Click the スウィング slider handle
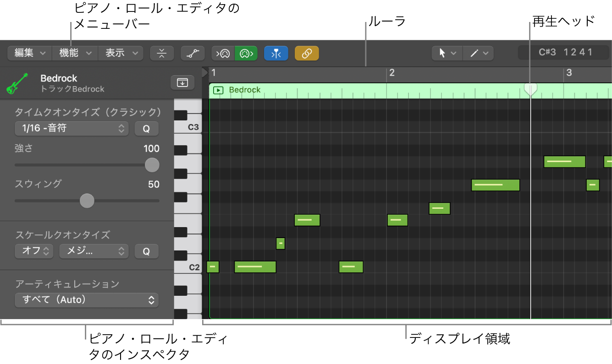This screenshot has height=364, width=612. click(87, 201)
